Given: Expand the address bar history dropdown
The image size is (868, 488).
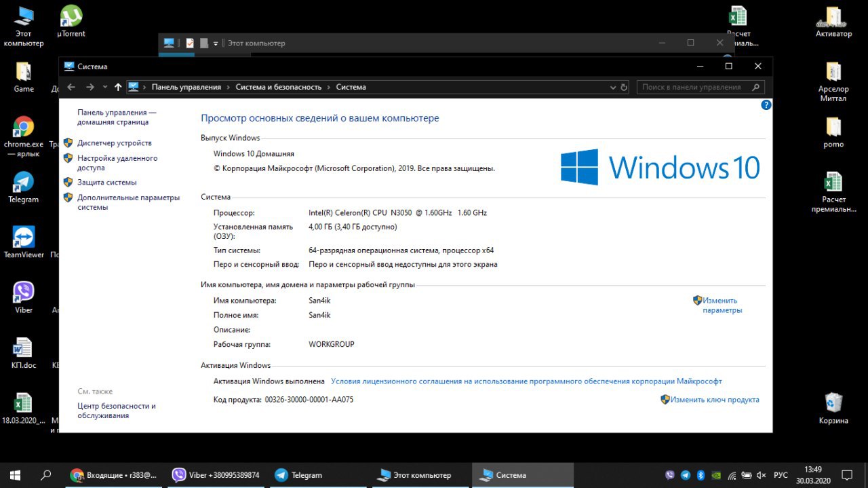Looking at the screenshot, I should pyautogui.click(x=612, y=87).
